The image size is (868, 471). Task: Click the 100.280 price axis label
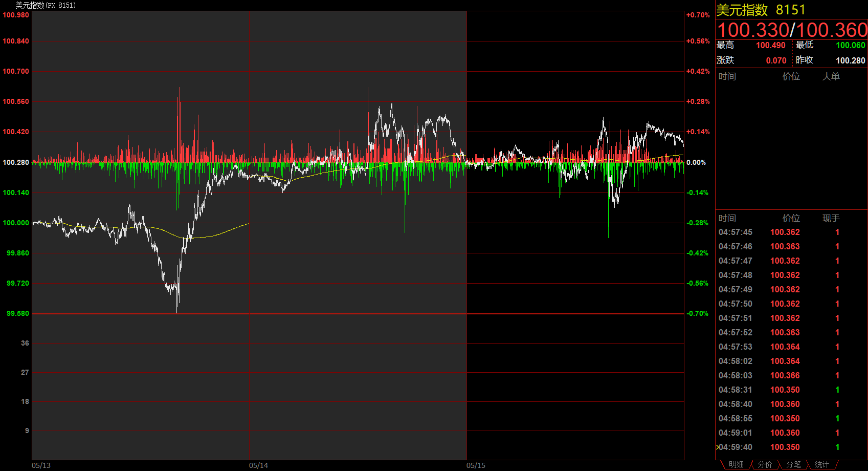[x=16, y=162]
